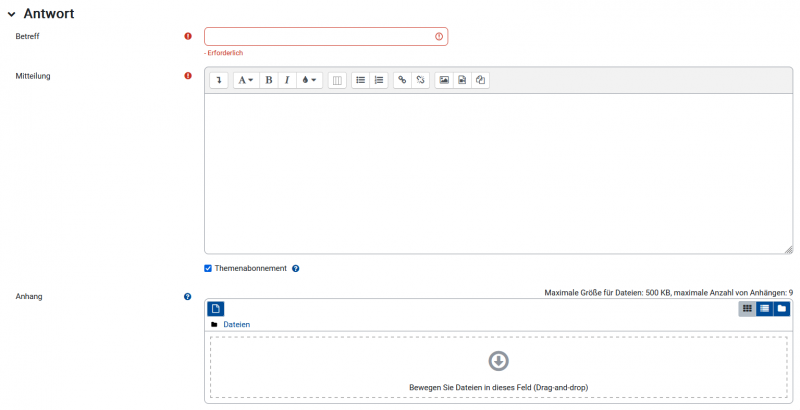Open the font color dropdown

tap(309, 80)
